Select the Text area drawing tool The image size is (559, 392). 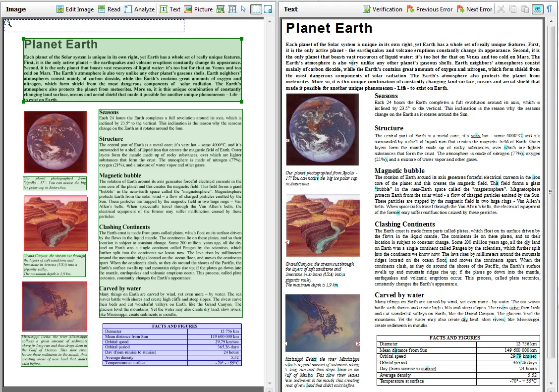pyautogui.click(x=169, y=9)
